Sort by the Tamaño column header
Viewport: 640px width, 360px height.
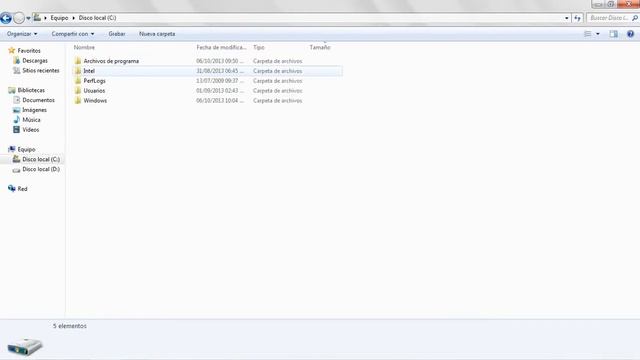[320, 47]
